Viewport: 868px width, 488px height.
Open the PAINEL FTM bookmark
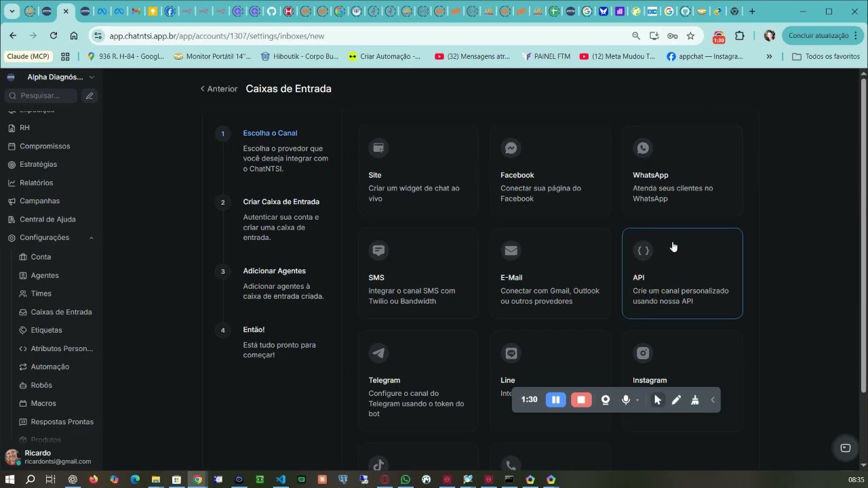coord(547,56)
